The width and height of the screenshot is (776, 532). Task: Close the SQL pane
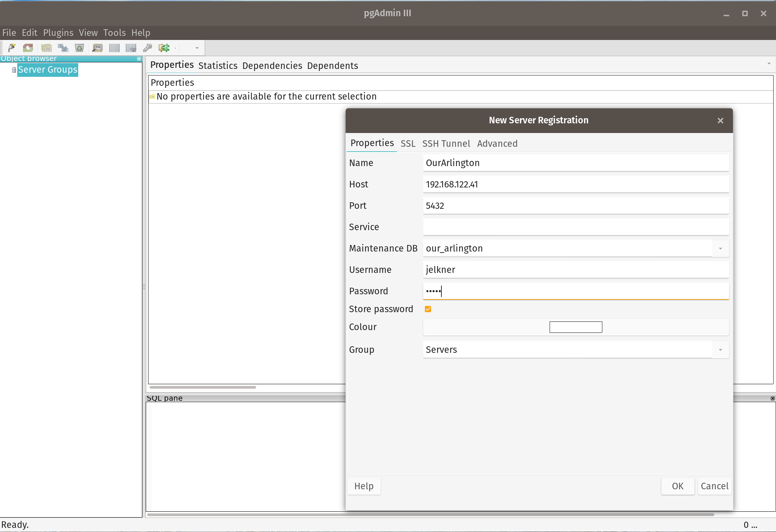point(773,398)
